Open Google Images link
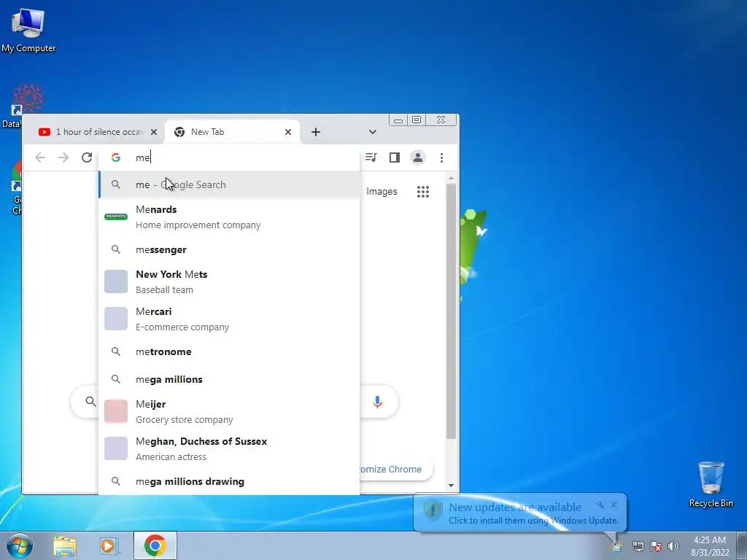 [382, 192]
